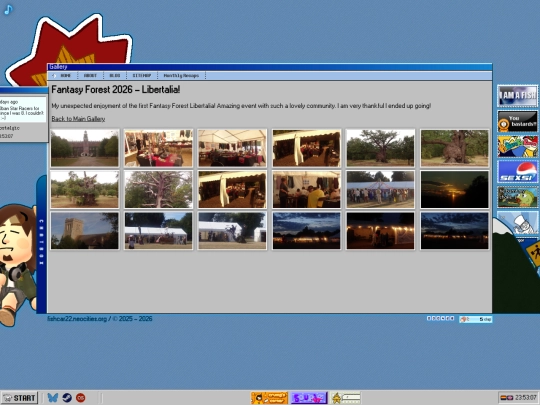Open the ABOUT menu item
Viewport: 540px width, 405px height.
click(90, 75)
